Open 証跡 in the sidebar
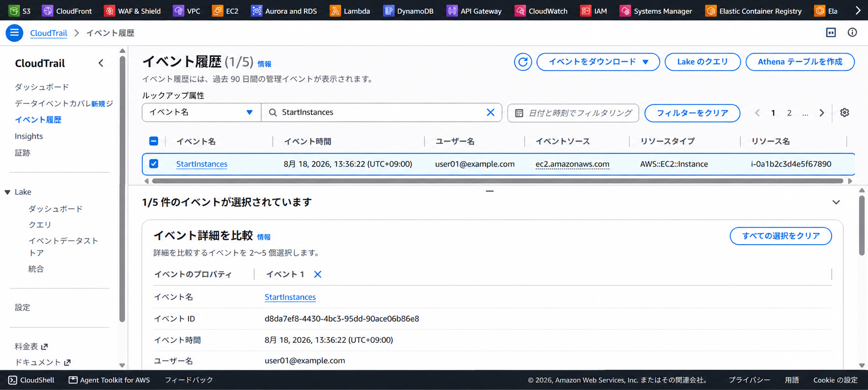Screen dimensions: 868x390 coord(22,153)
